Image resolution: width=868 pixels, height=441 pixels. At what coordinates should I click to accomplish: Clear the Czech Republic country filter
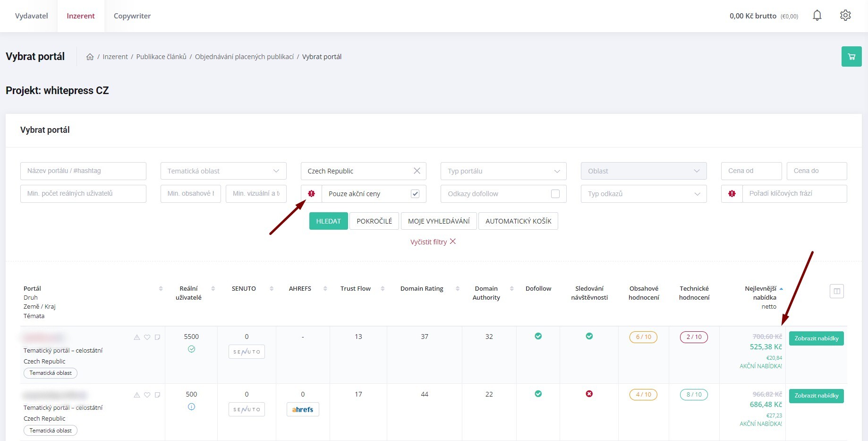pyautogui.click(x=417, y=171)
